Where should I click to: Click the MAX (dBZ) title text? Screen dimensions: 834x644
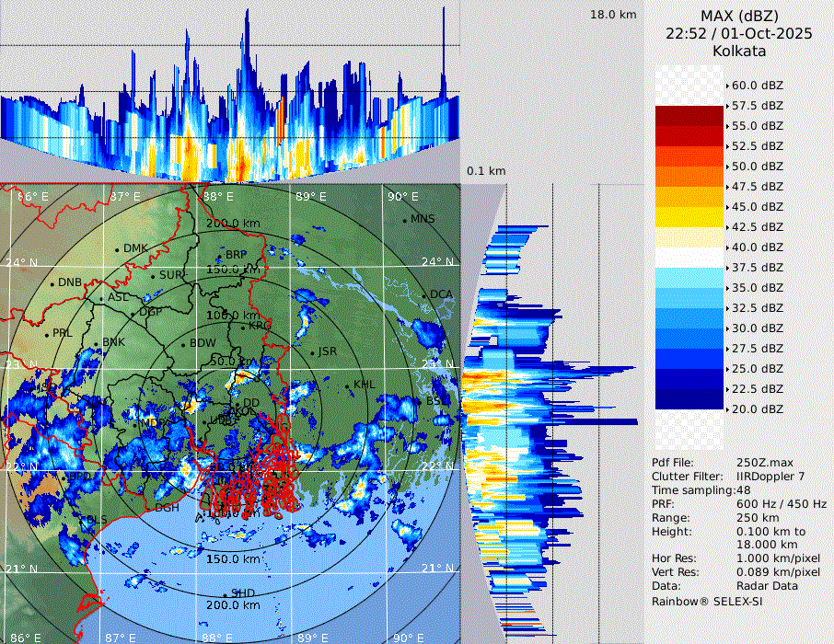(x=738, y=16)
